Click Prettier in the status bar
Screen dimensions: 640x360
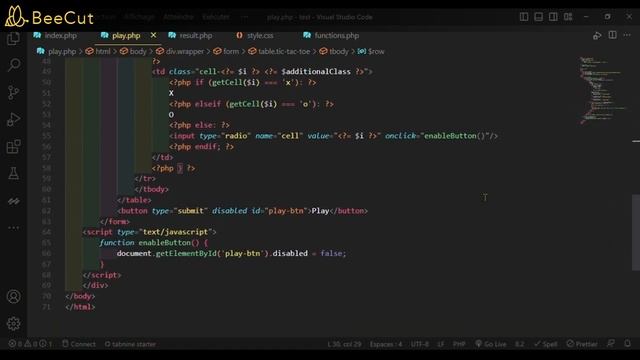[582, 344]
